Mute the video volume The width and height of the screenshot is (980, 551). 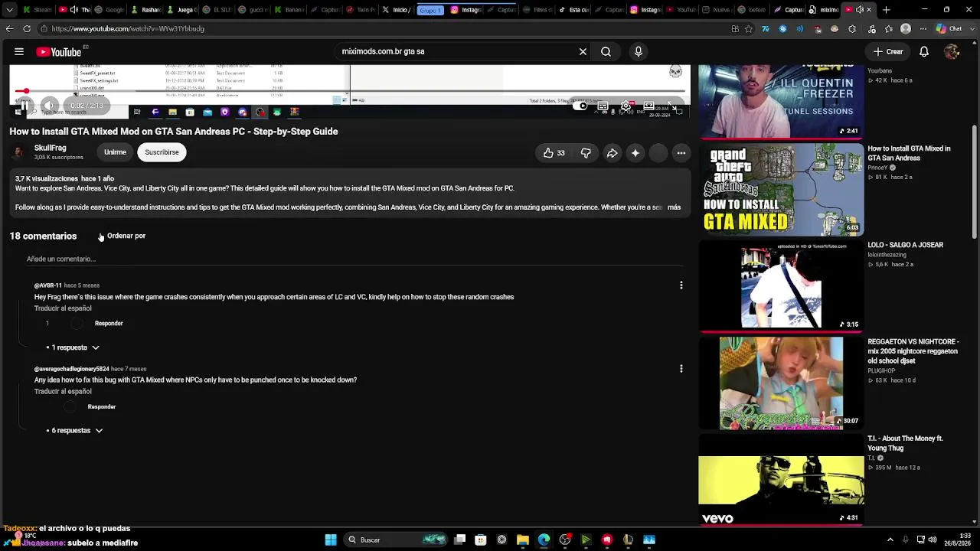49,106
